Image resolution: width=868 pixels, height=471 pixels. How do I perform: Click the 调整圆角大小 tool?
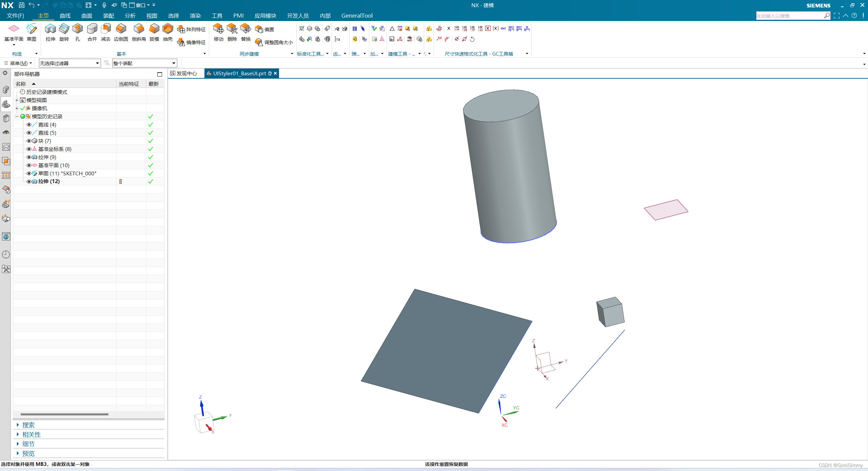[274, 42]
